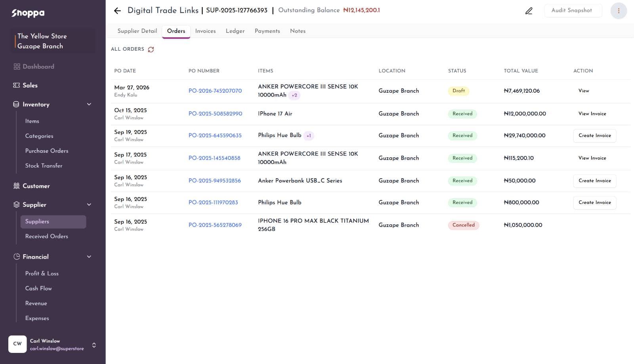Image resolution: width=634 pixels, height=364 pixels.
Task: Click the Customer people icon
Action: pyautogui.click(x=17, y=186)
